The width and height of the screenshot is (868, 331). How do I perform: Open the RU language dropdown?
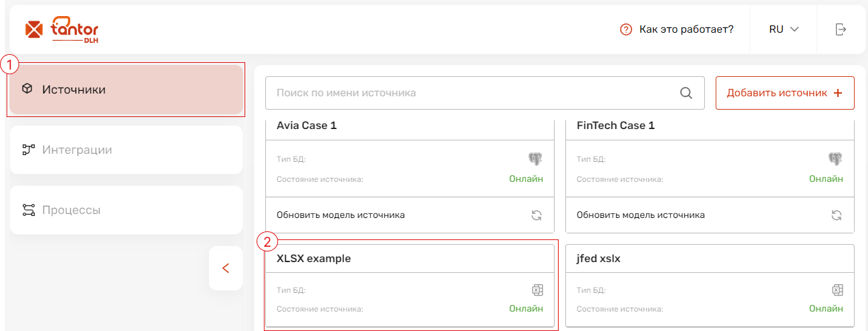tap(784, 29)
